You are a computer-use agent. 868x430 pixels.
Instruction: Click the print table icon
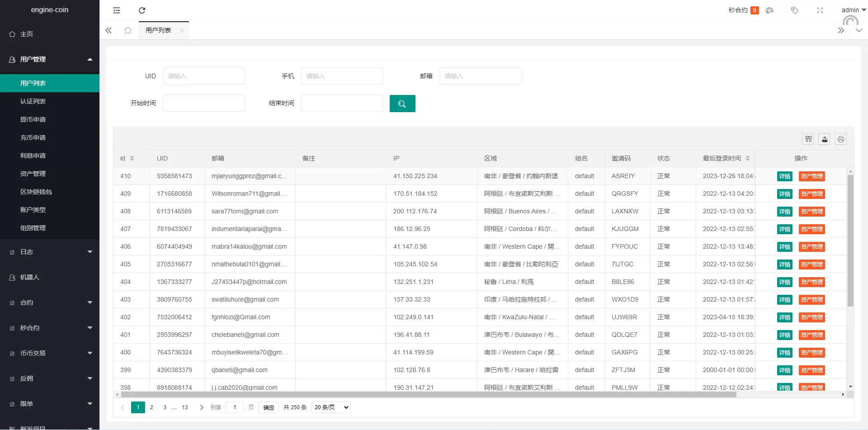click(x=840, y=139)
